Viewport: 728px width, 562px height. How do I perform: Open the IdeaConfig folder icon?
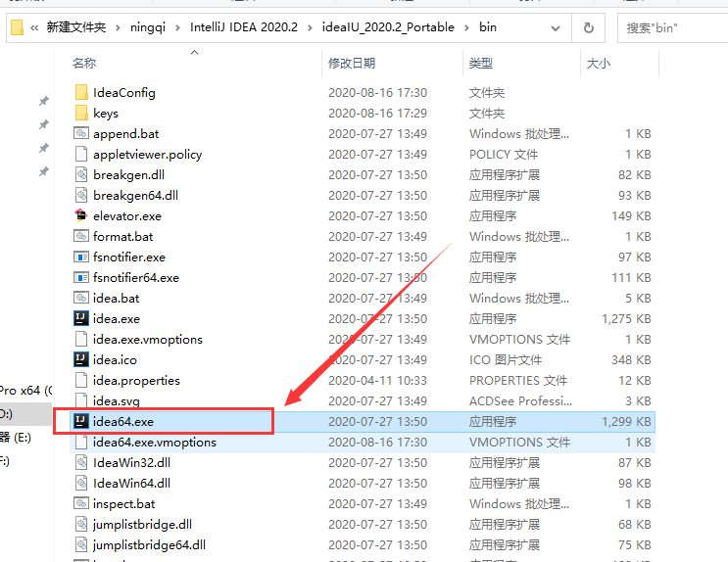click(x=81, y=92)
